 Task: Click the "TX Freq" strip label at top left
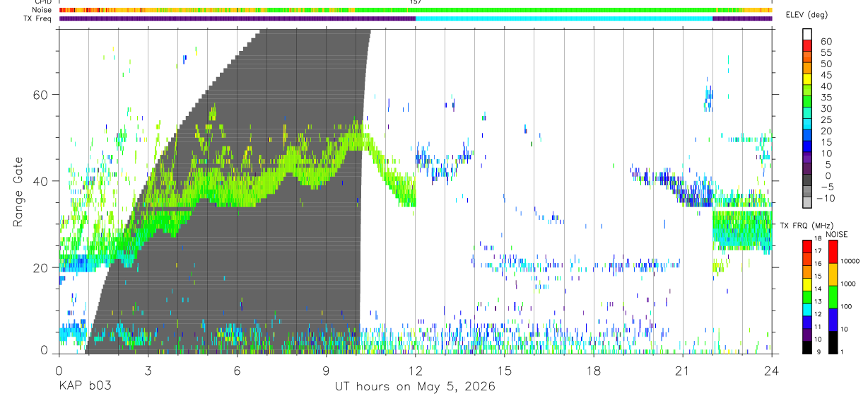click(36, 18)
